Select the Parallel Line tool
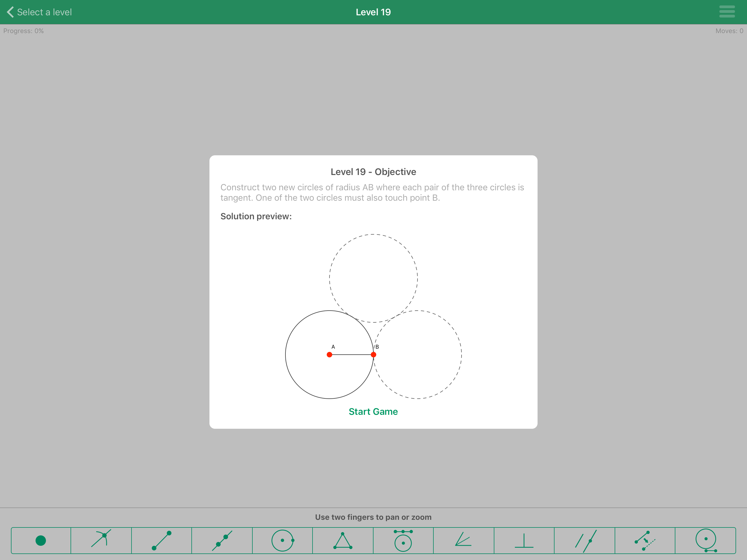Image resolution: width=747 pixels, height=560 pixels. point(584,540)
